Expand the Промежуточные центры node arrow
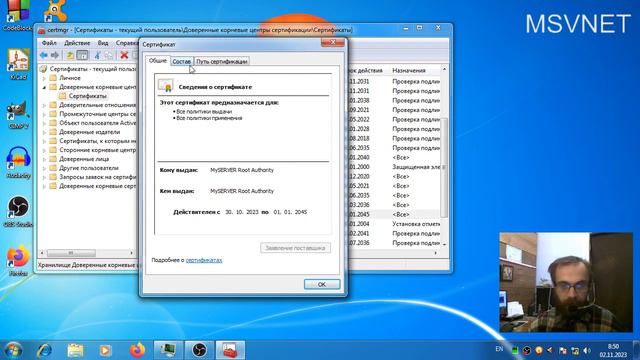 tap(44, 114)
